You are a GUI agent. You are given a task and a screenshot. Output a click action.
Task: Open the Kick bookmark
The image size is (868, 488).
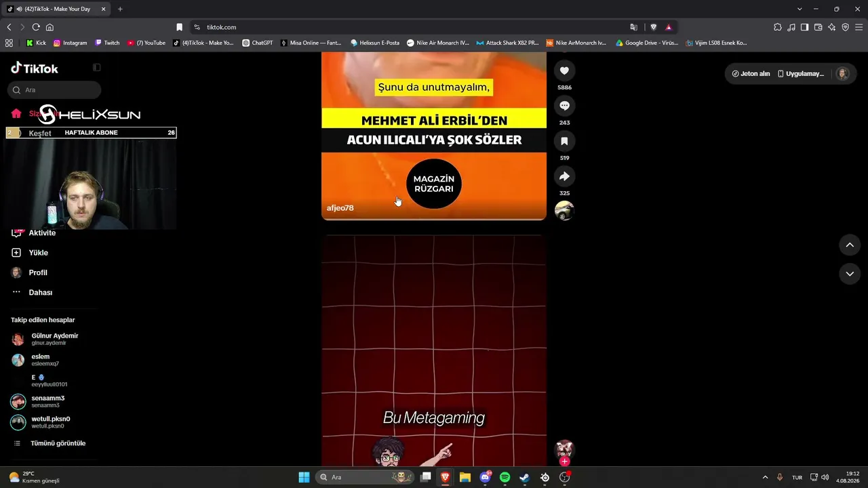[36, 43]
